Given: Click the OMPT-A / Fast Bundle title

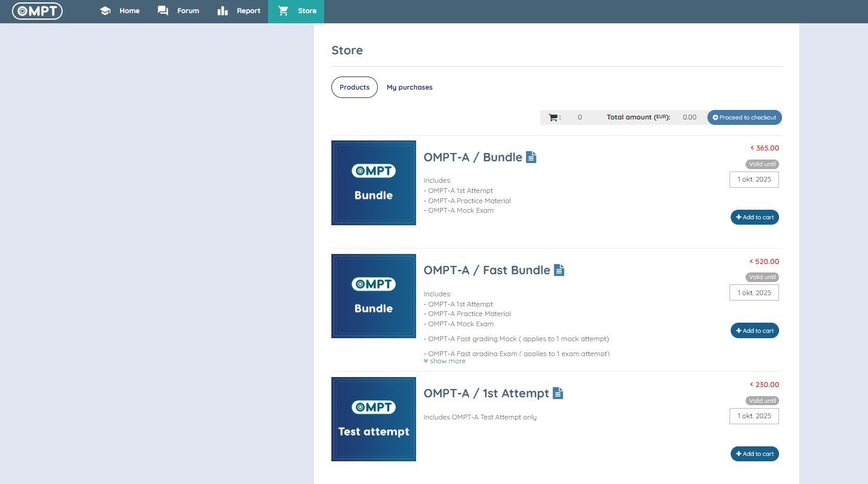Looking at the screenshot, I should [x=487, y=270].
